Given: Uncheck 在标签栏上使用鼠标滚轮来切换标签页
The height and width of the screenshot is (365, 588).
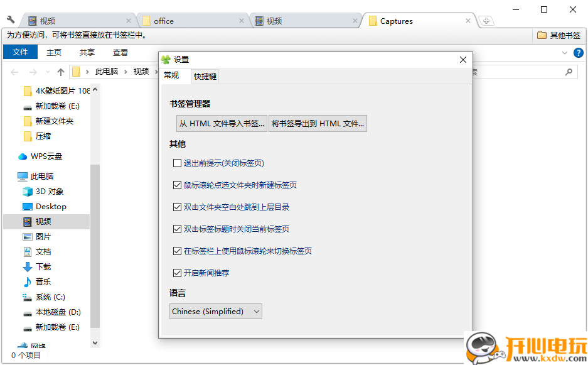Looking at the screenshot, I should [178, 251].
